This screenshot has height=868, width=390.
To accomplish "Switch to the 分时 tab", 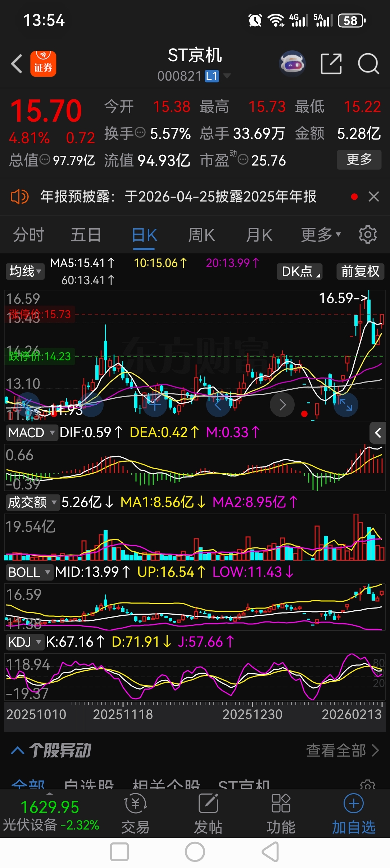I will coord(29,235).
